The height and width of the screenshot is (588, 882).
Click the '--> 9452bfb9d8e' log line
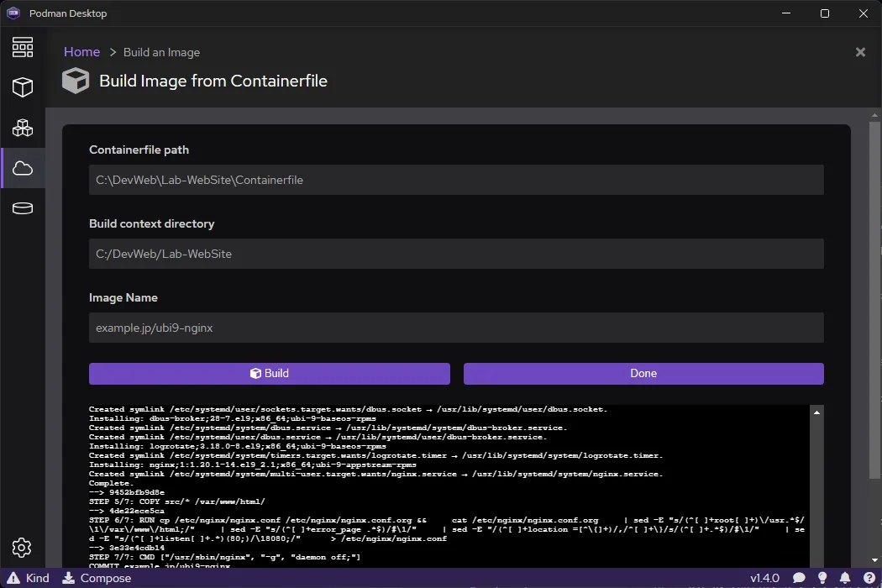click(127, 492)
